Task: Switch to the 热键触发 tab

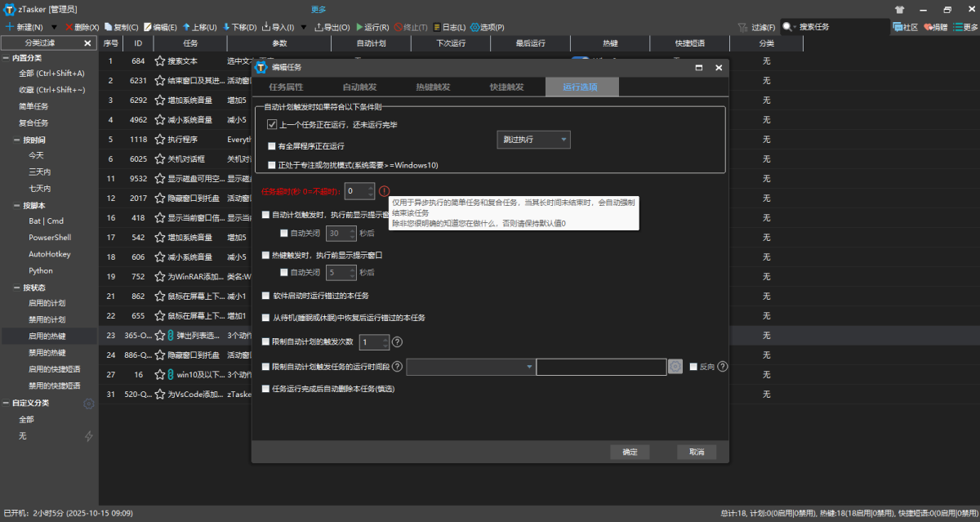Action: click(x=433, y=87)
